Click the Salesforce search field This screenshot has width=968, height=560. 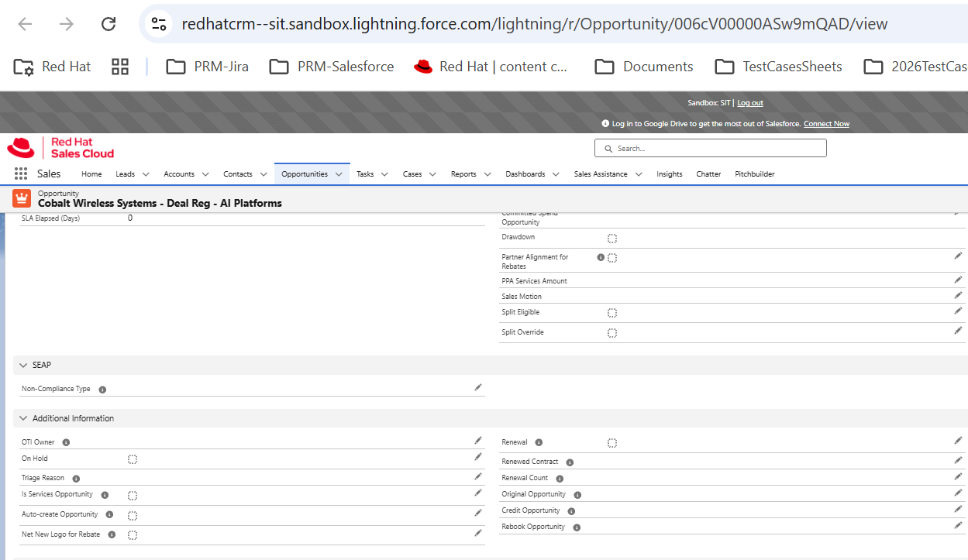click(711, 148)
